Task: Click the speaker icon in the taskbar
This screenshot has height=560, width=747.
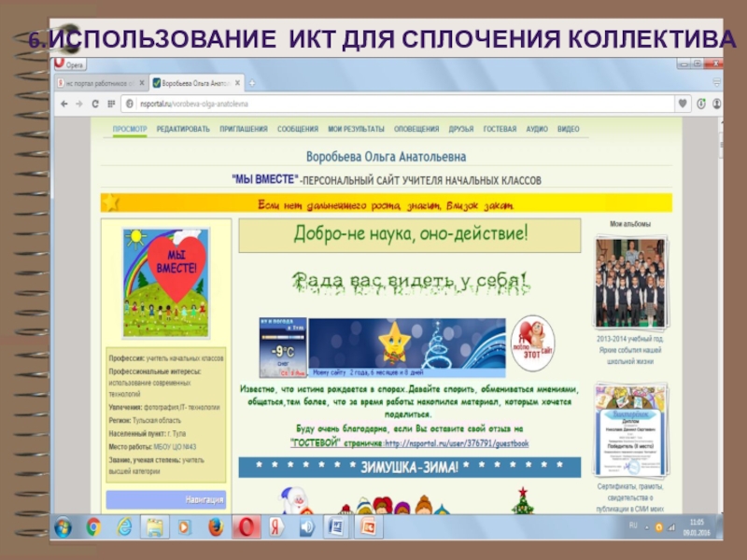Action: tap(307, 527)
